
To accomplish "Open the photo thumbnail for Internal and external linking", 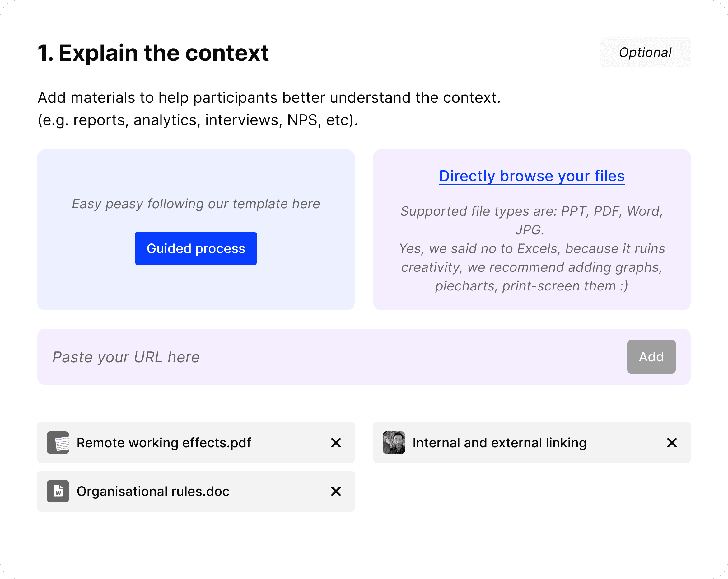I will click(393, 443).
